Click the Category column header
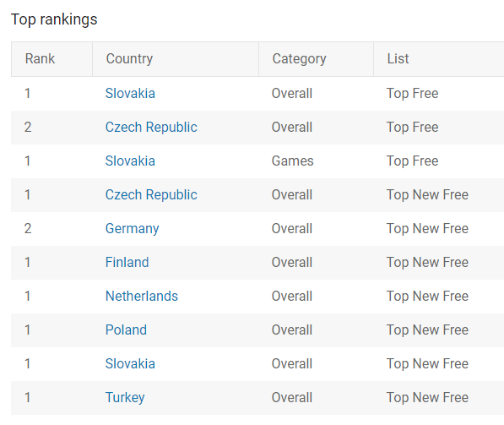The width and height of the screenshot is (504, 425). point(299,59)
